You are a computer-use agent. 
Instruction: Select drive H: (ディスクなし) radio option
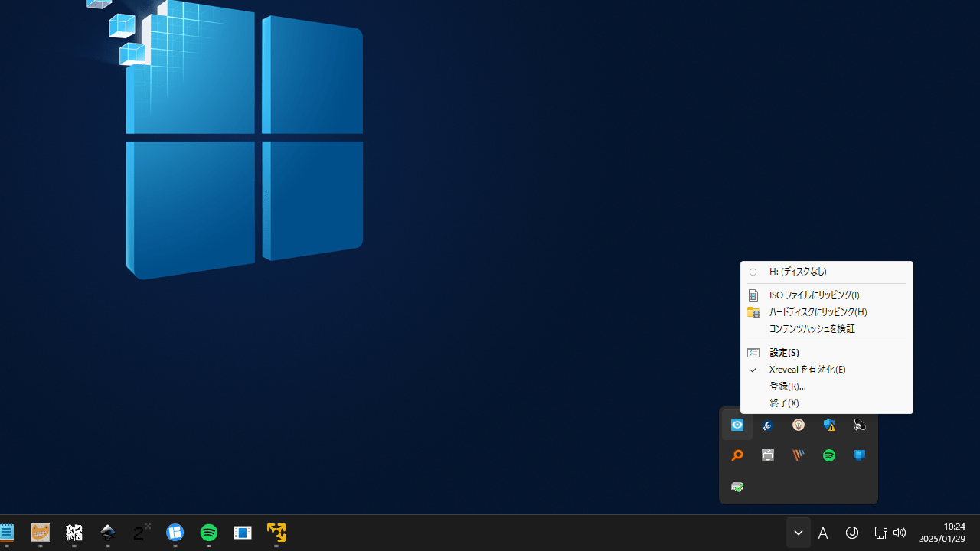[x=827, y=272]
